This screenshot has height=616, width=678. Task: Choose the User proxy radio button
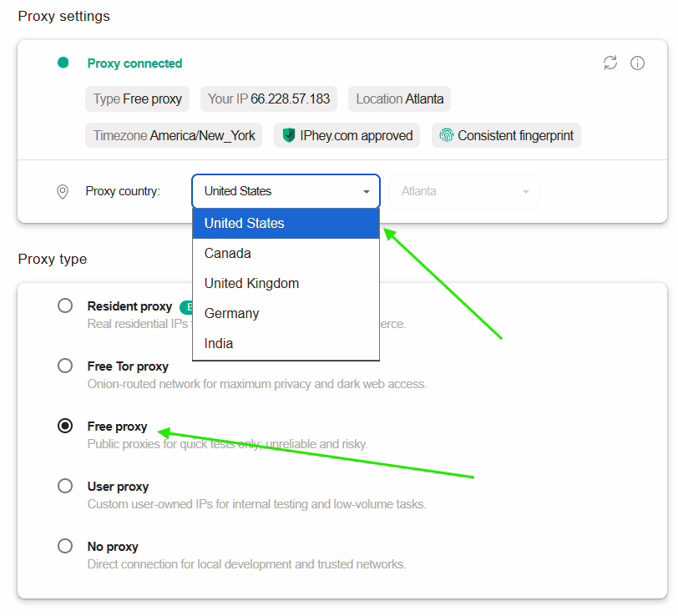point(65,487)
